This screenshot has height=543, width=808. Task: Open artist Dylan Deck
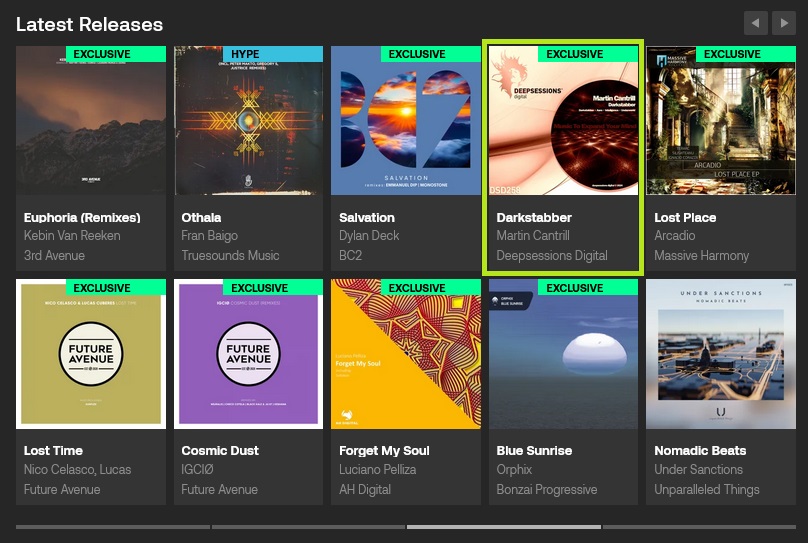coord(369,235)
